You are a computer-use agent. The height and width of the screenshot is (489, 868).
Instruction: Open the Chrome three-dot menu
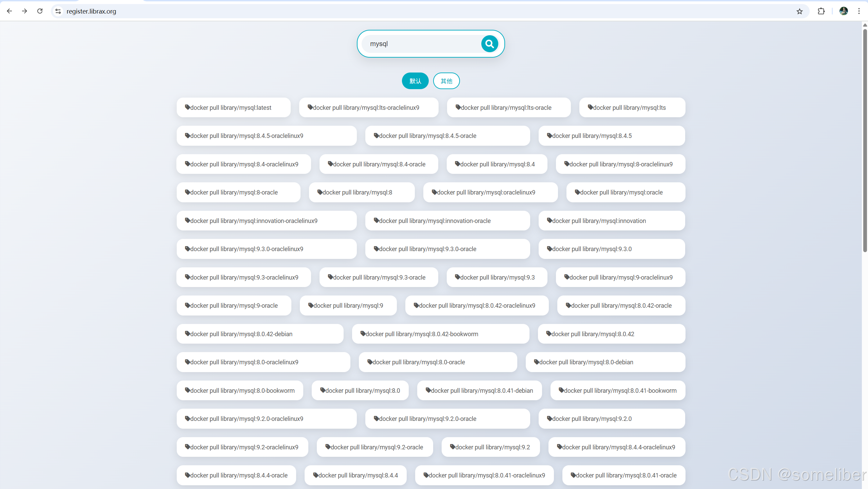click(x=859, y=11)
